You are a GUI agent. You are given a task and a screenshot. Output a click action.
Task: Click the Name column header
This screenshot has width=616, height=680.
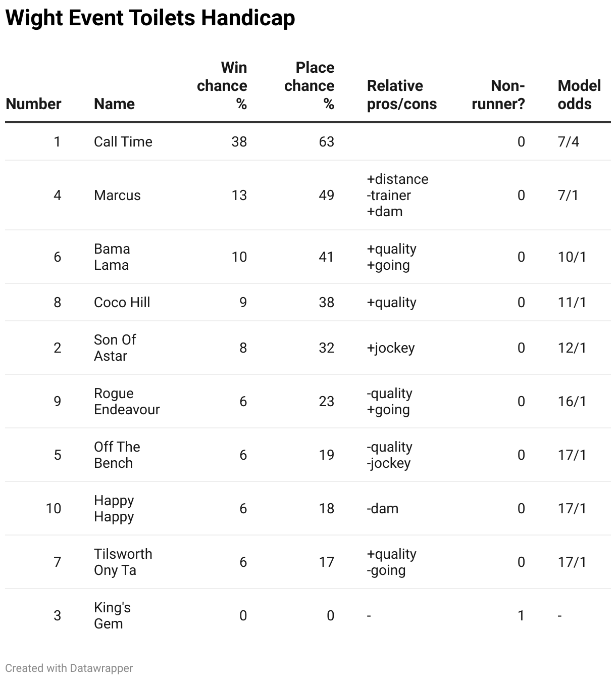[114, 104]
